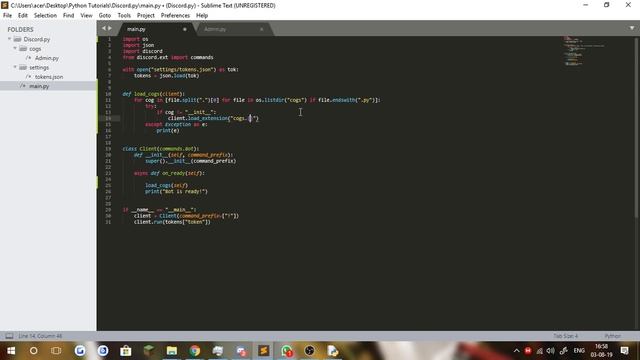
Task: Click the minimap code overview
Action: click(584, 51)
